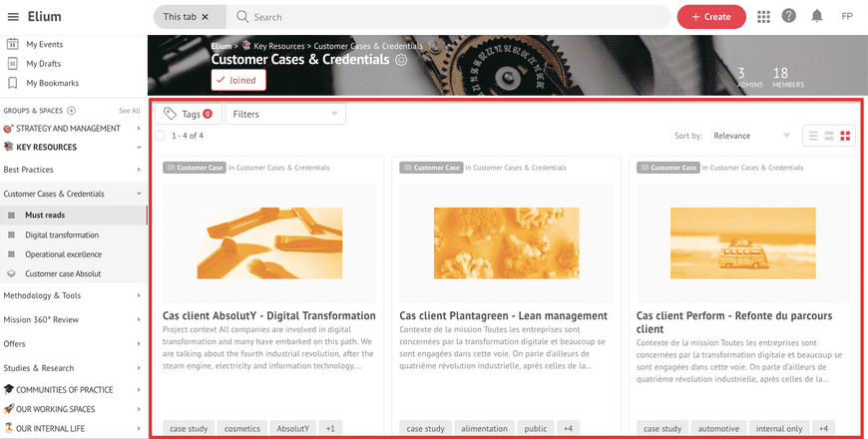Expand the Communities of Practice group
Screen dimensions: 868x439
pyautogui.click(x=139, y=390)
